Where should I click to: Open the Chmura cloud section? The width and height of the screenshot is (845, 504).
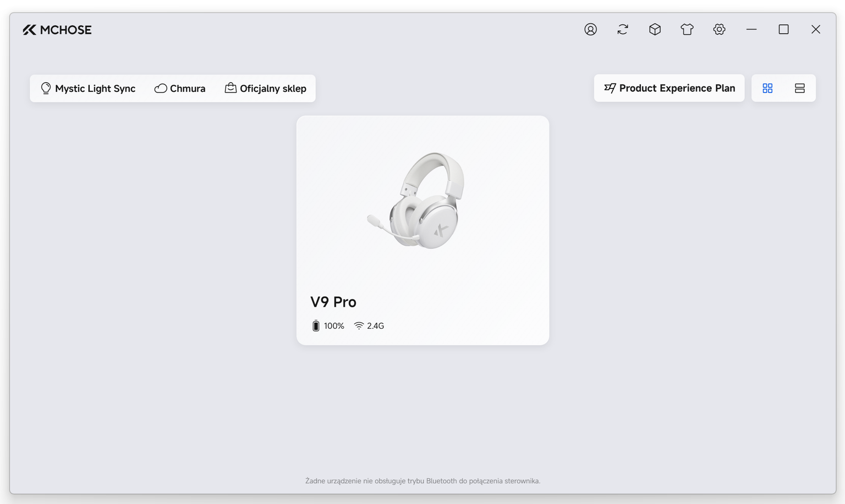coord(180,88)
